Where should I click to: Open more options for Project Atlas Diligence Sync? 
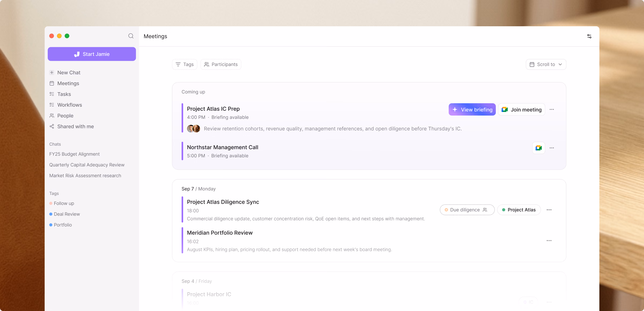(x=549, y=210)
